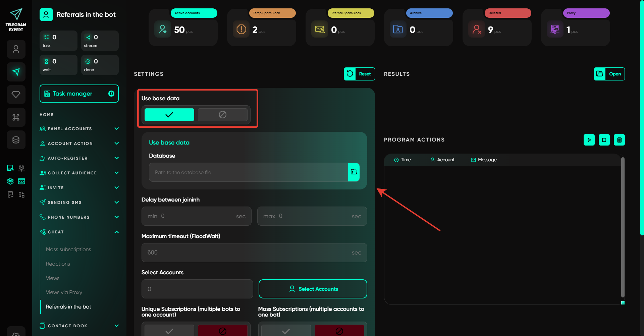Image resolution: width=644 pixels, height=336 pixels.
Task: Stop program actions with stop icon
Action: (x=604, y=140)
